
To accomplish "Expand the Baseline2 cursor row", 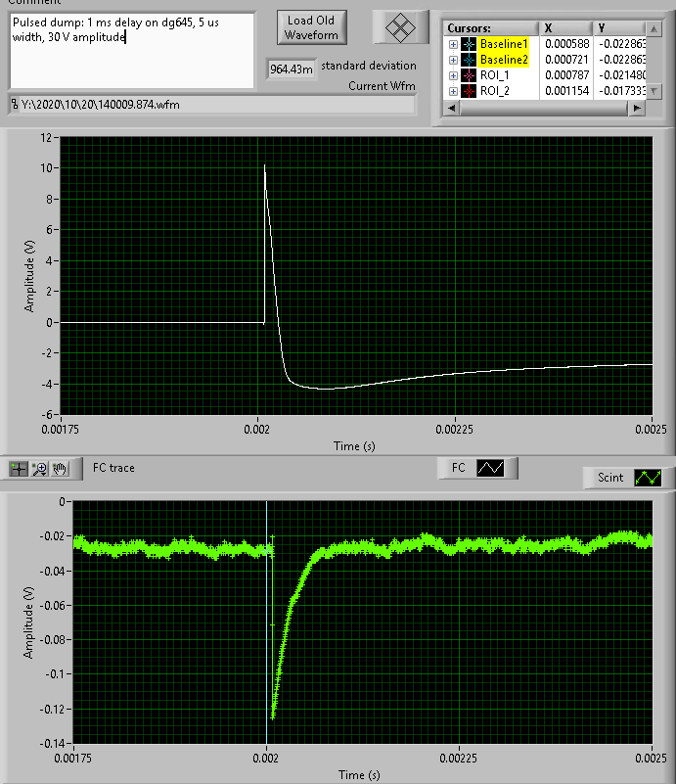I will tap(453, 60).
